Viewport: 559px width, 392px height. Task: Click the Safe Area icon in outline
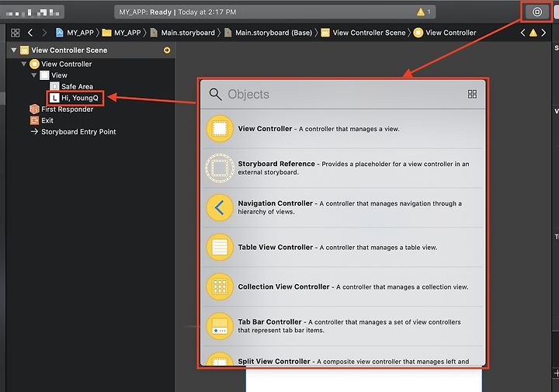[54, 87]
